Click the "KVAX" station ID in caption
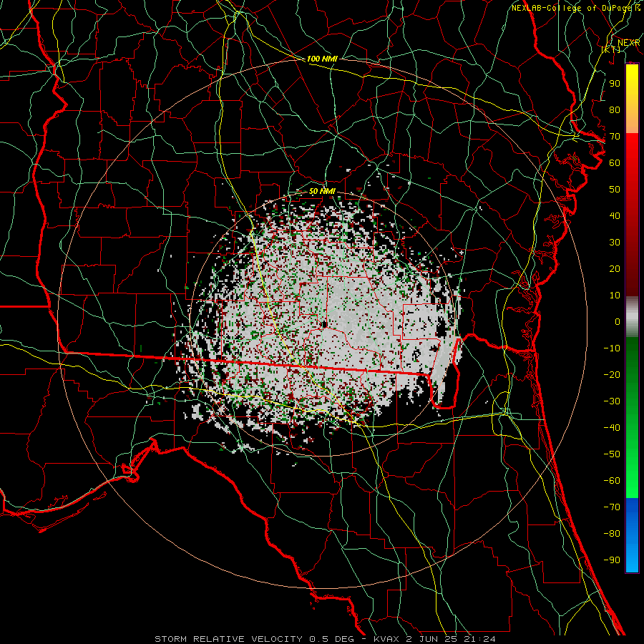Viewport: 644px width, 644px height. click(385, 639)
